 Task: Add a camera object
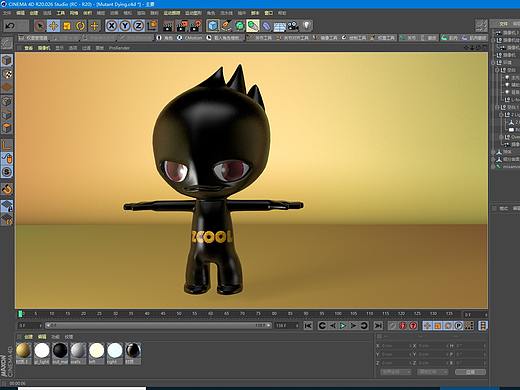(x=293, y=26)
